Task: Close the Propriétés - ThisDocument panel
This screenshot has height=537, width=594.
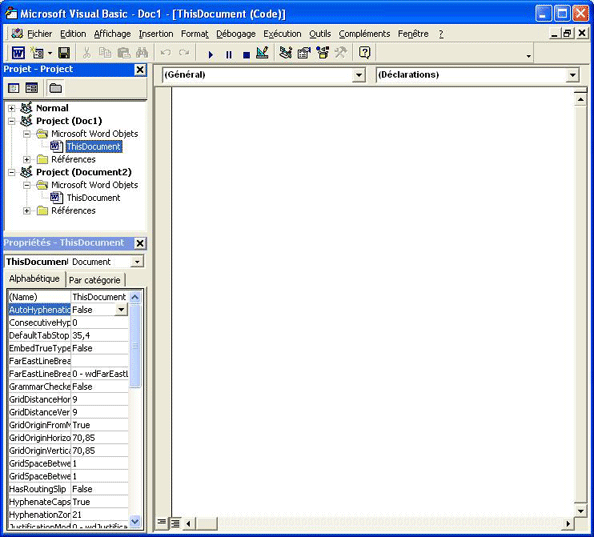Action: 140,243
